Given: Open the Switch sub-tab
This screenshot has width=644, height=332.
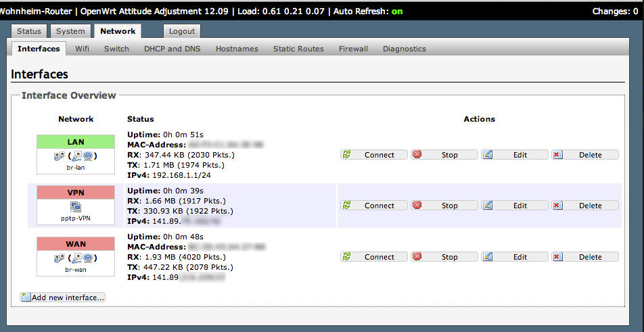Looking at the screenshot, I should 116,49.
